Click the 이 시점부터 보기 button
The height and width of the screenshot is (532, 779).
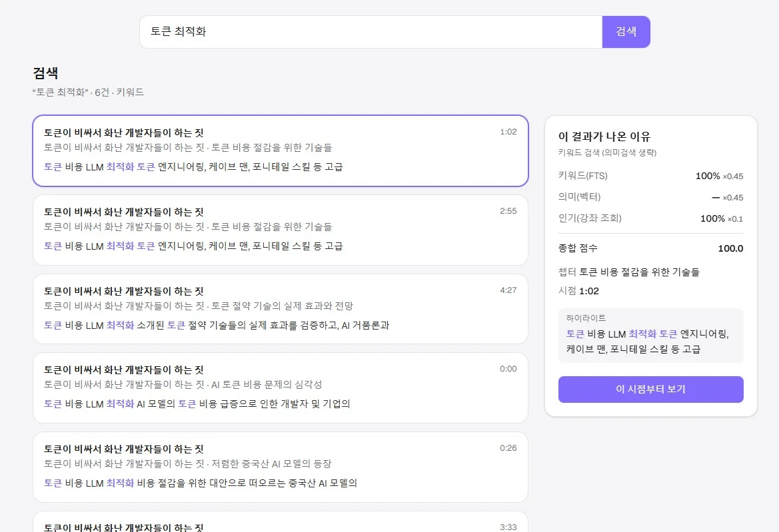(651, 389)
